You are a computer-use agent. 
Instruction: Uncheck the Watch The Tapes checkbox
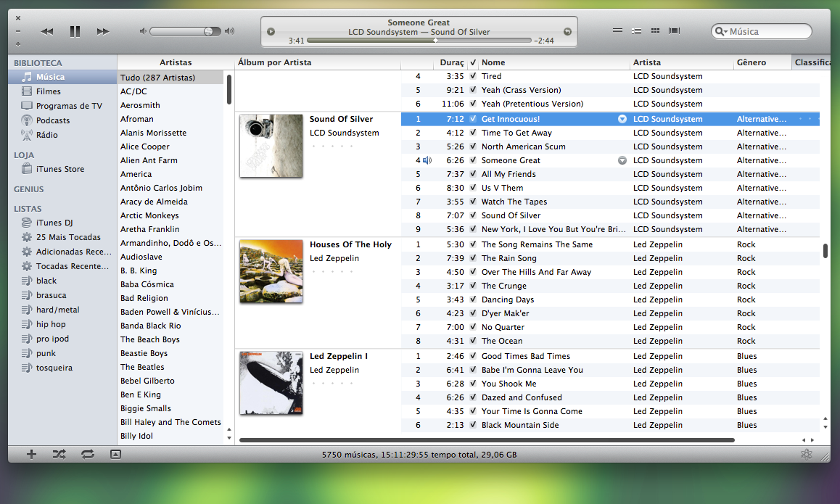click(x=473, y=202)
